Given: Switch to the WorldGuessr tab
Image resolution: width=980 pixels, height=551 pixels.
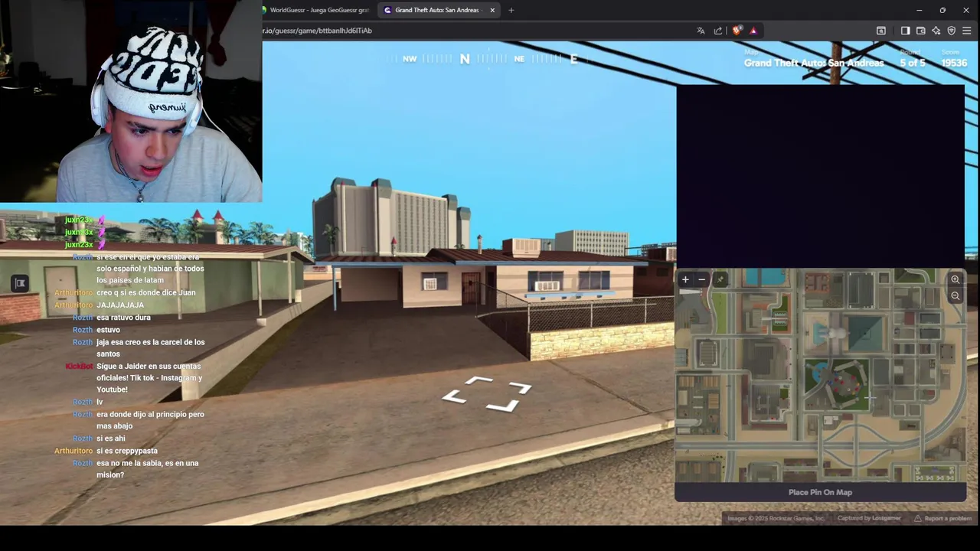Looking at the screenshot, I should (x=317, y=10).
